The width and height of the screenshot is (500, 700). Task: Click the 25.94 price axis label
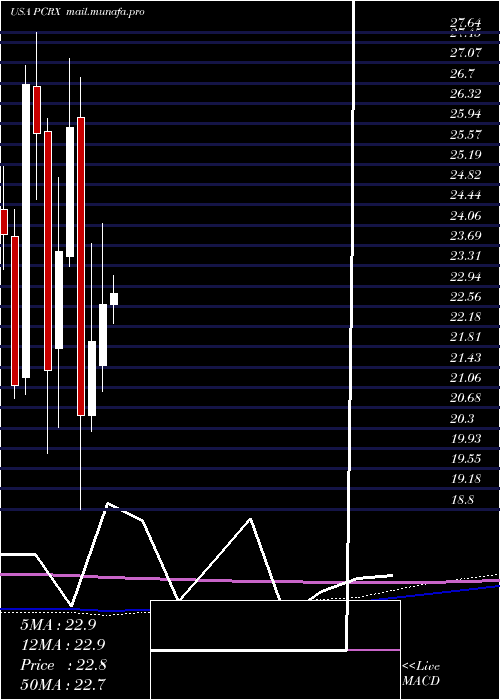[x=466, y=114]
